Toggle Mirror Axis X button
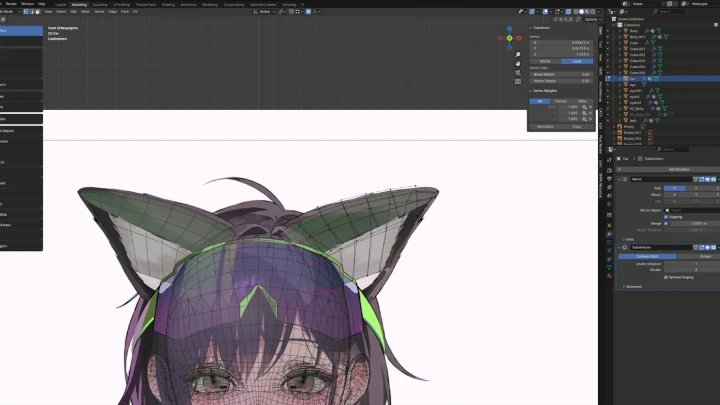 tap(675, 188)
